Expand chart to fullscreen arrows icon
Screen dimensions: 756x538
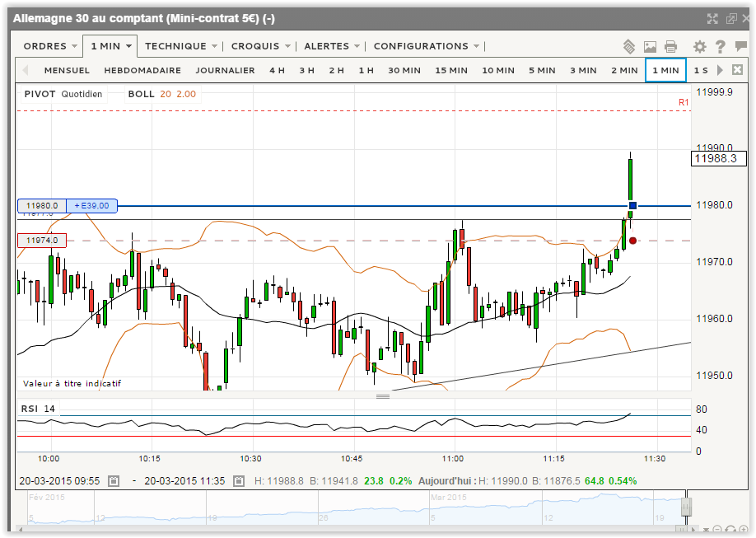tap(712, 19)
